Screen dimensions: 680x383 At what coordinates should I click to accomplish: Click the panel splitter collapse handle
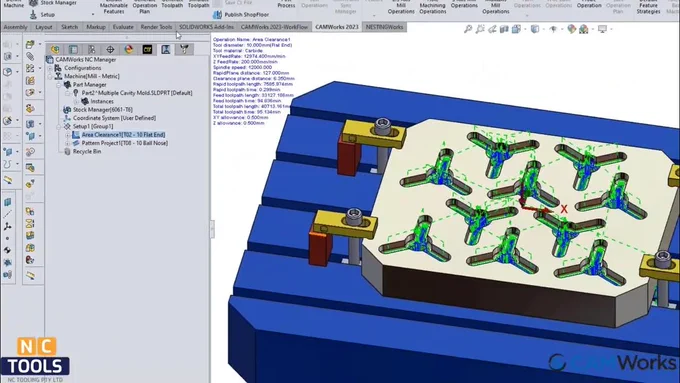(x=212, y=229)
